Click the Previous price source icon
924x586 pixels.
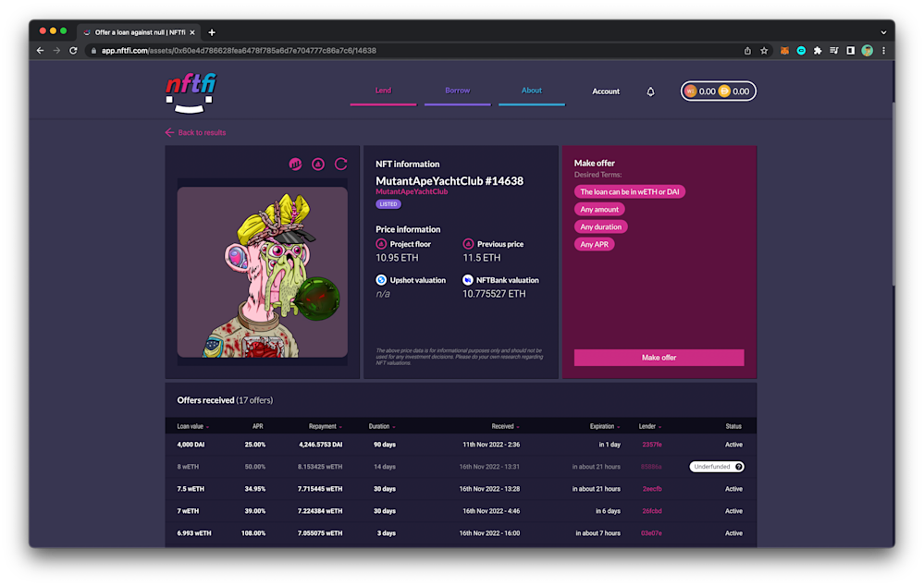pos(468,244)
